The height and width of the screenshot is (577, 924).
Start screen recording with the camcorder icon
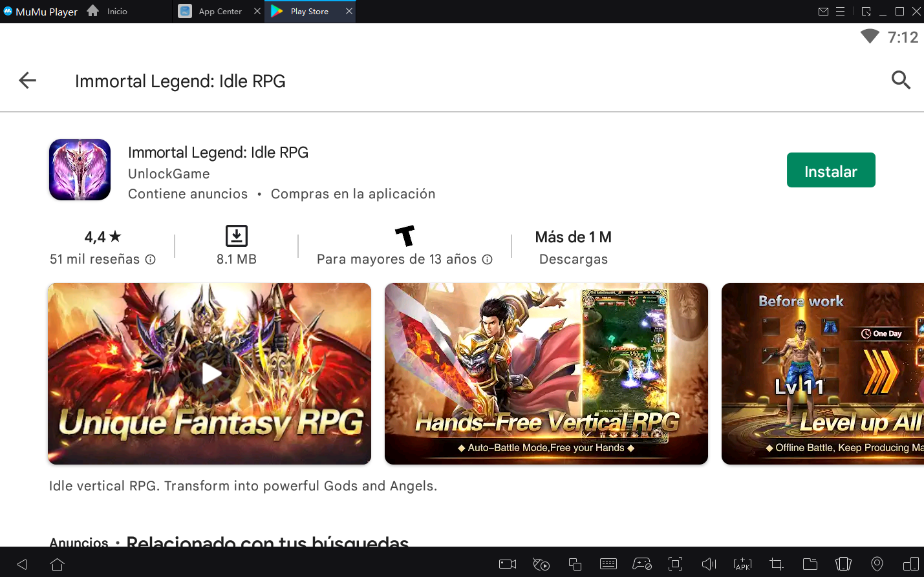coord(508,564)
